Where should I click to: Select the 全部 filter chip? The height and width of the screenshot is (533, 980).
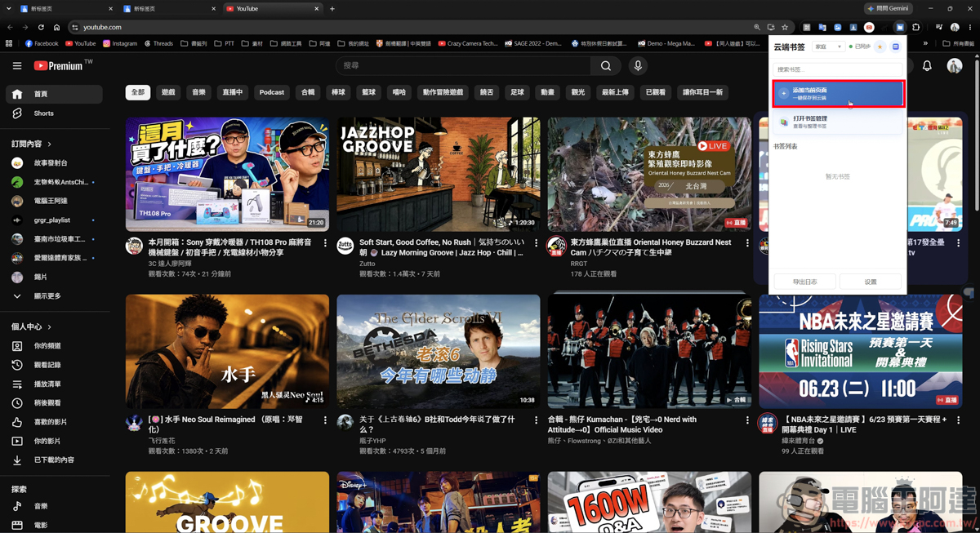pyautogui.click(x=138, y=92)
